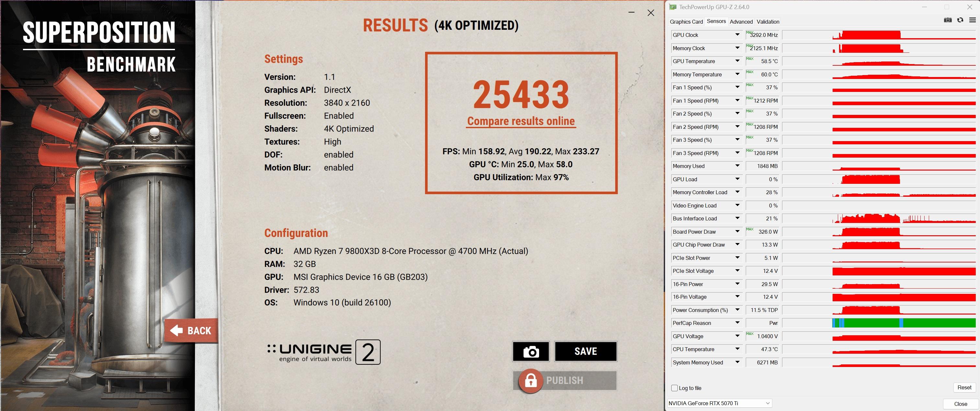Close the Superposition results window
The height and width of the screenshot is (411, 980).
[x=651, y=13]
